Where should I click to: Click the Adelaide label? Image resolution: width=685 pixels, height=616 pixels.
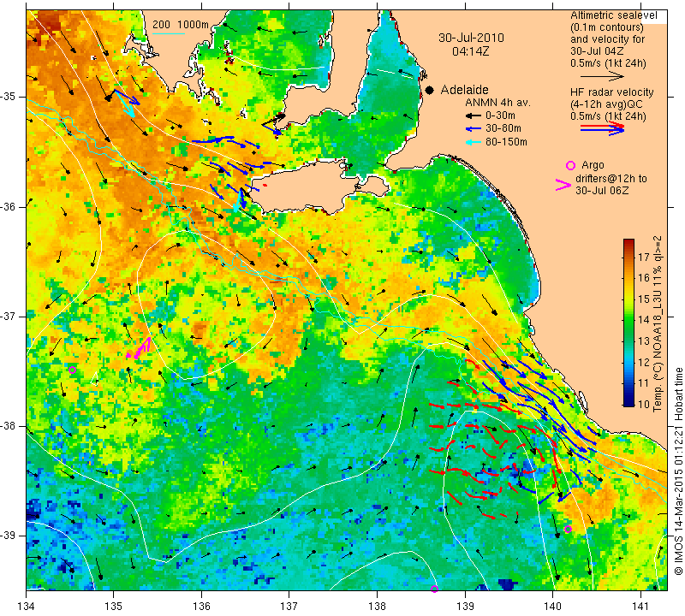464,90
